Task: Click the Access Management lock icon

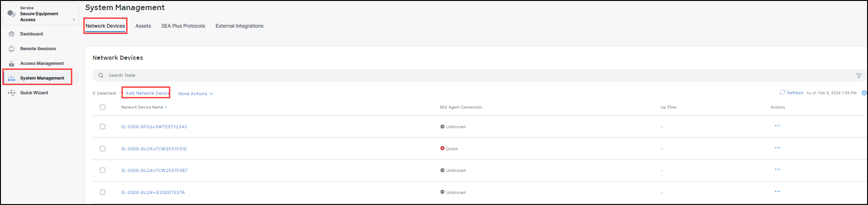Action: 12,63
